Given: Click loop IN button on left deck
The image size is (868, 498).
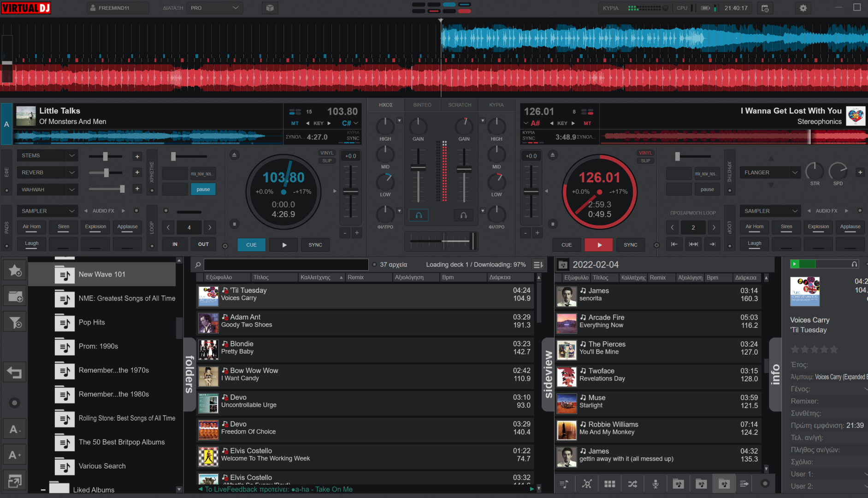Looking at the screenshot, I should click(x=175, y=244).
